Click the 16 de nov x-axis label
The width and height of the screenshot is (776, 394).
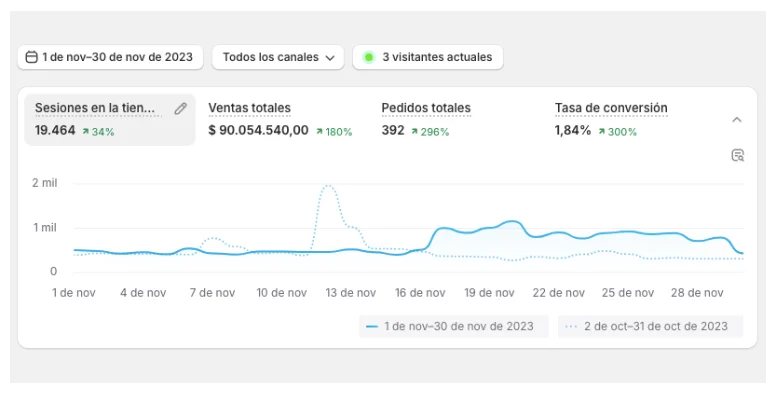(420, 293)
